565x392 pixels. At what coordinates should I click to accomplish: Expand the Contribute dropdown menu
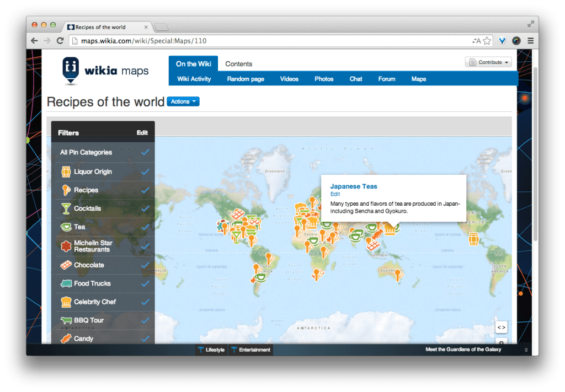(488, 62)
